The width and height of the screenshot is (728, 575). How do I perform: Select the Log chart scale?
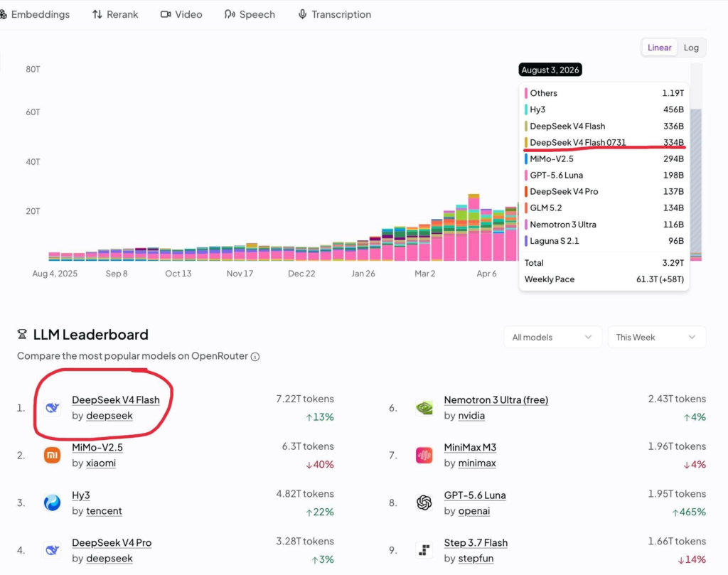691,48
